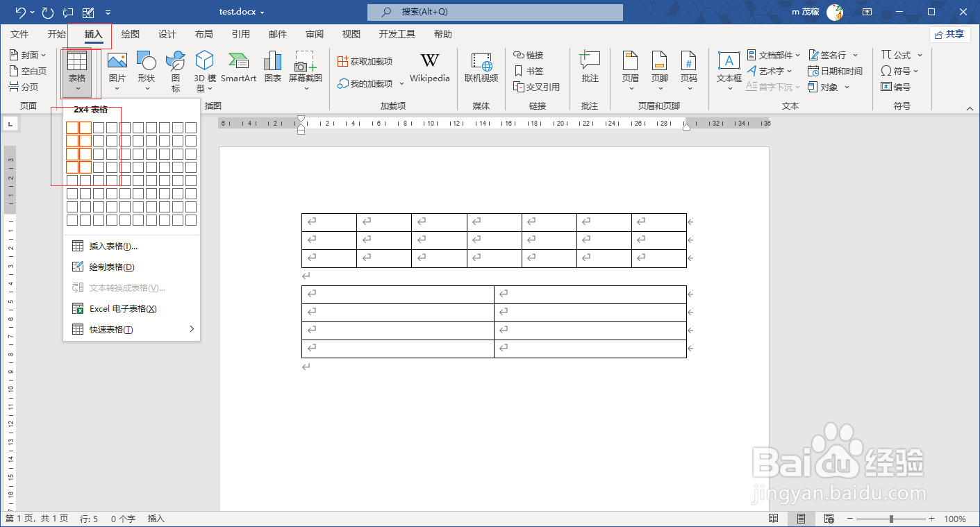Choose 插入表格 from the table menu

(x=111, y=245)
